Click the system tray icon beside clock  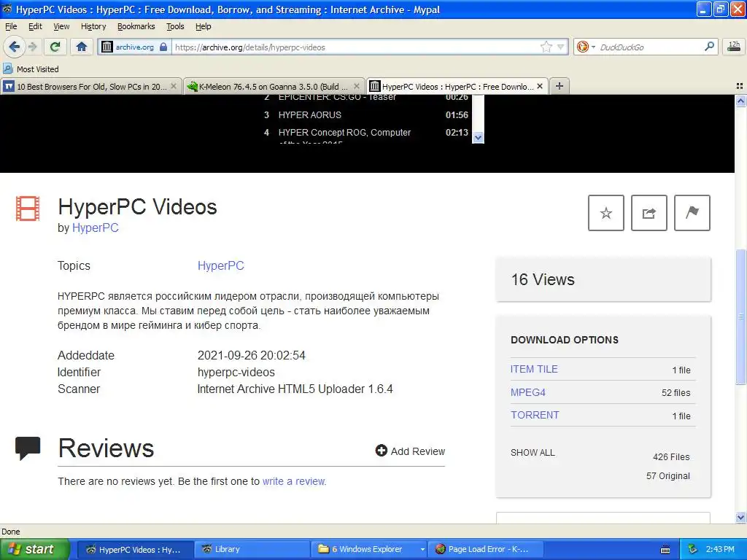(693, 549)
